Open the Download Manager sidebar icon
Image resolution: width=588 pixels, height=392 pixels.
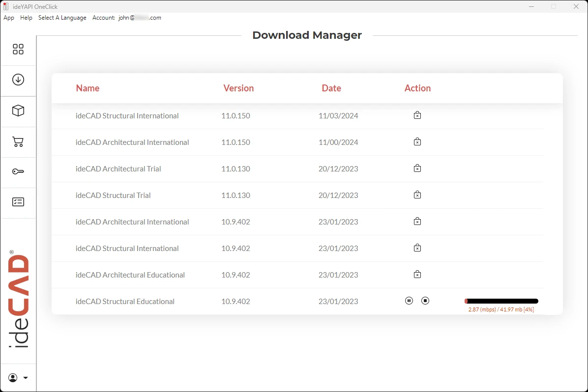18,80
